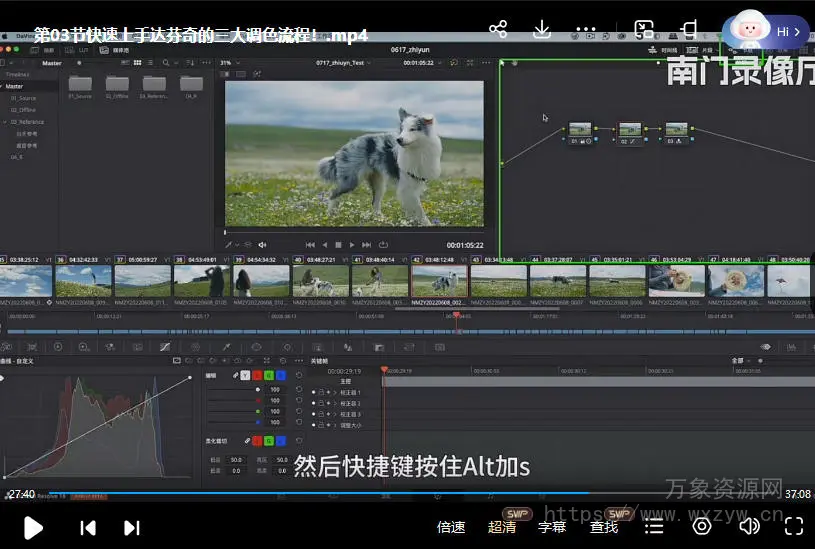Open the 字幕 subtitle options
815x549 pixels.
click(552, 527)
